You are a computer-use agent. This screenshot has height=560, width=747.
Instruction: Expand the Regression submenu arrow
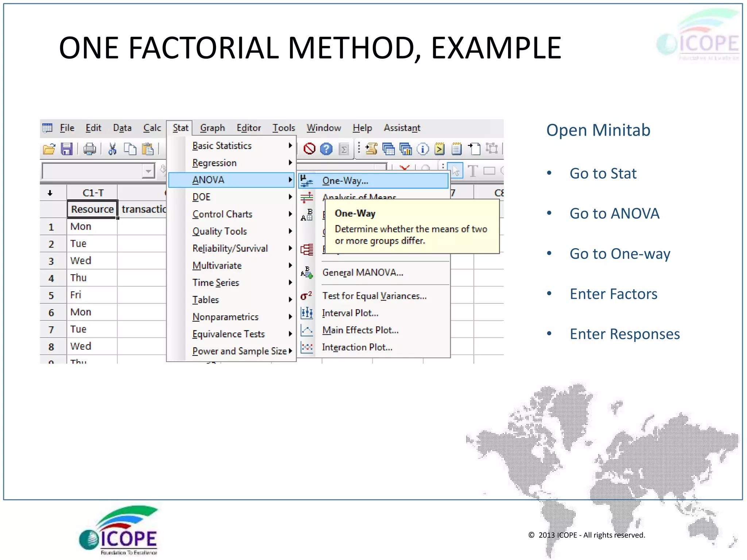tap(290, 163)
